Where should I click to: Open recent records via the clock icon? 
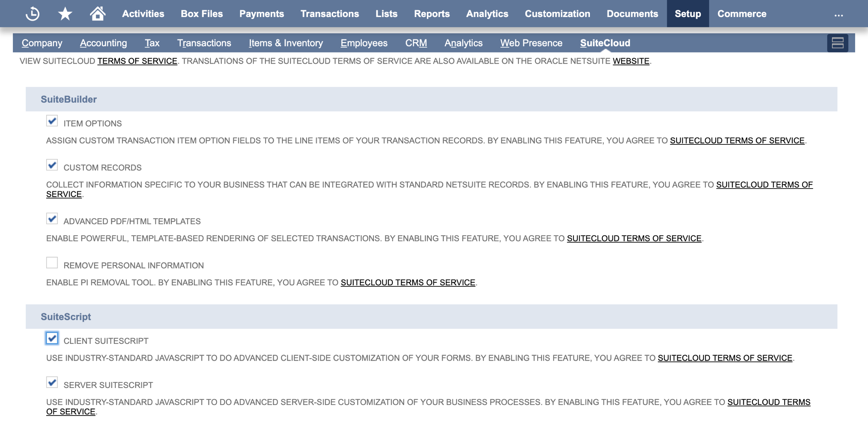coord(32,14)
